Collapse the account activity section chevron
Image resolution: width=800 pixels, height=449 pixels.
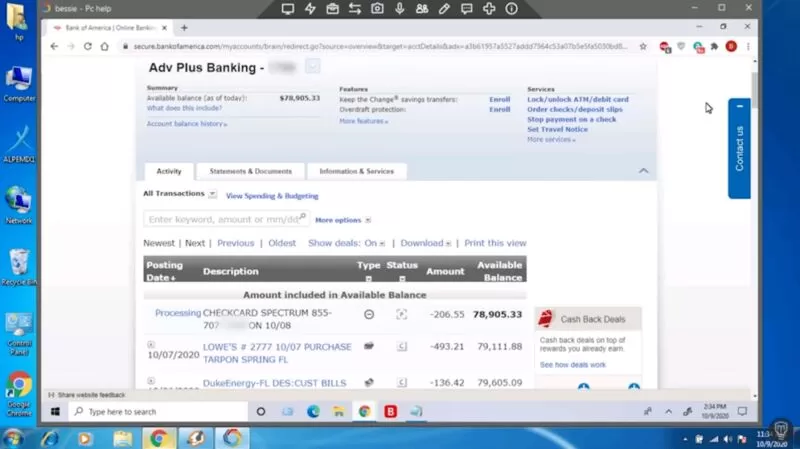(x=643, y=171)
